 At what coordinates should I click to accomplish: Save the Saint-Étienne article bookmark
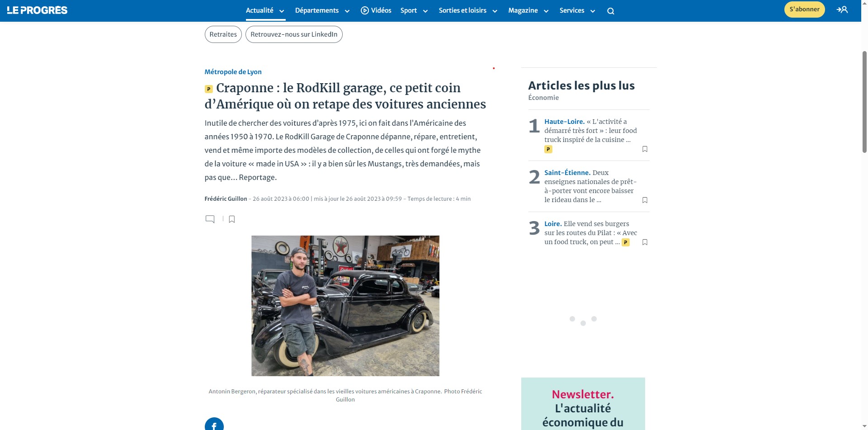coord(645,200)
